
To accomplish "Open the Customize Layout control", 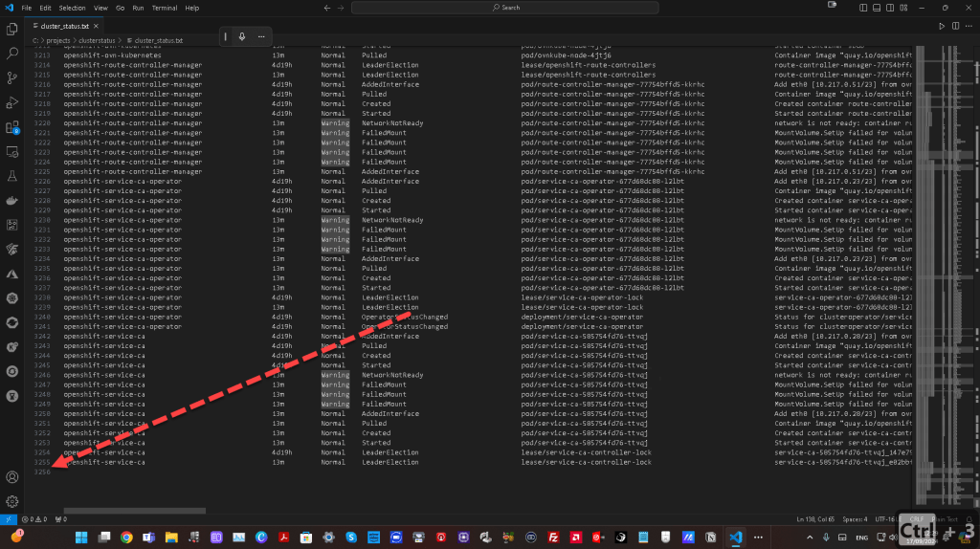I will tap(903, 8).
